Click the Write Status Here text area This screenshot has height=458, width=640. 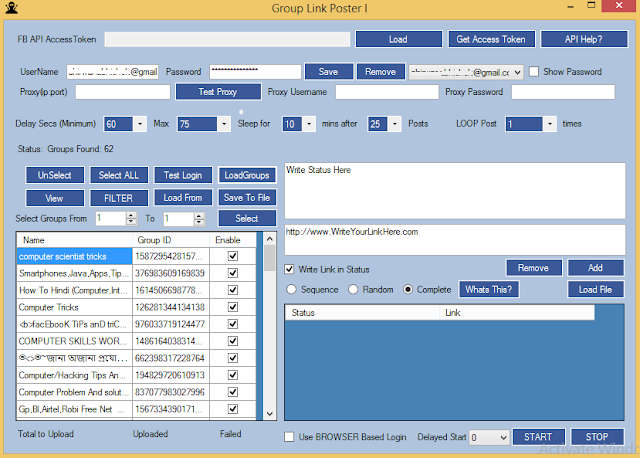point(455,191)
